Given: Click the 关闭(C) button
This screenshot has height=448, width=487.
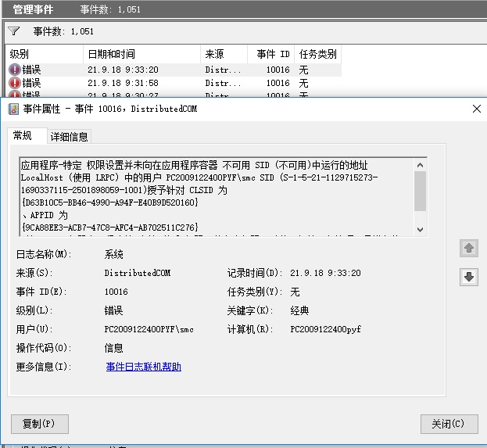Looking at the screenshot, I should click(x=449, y=424).
